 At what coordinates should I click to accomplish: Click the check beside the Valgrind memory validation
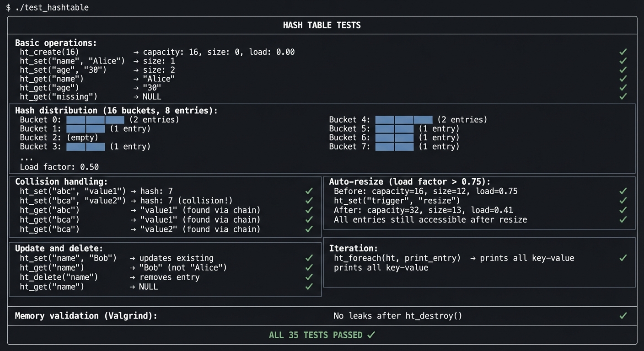pos(623,316)
